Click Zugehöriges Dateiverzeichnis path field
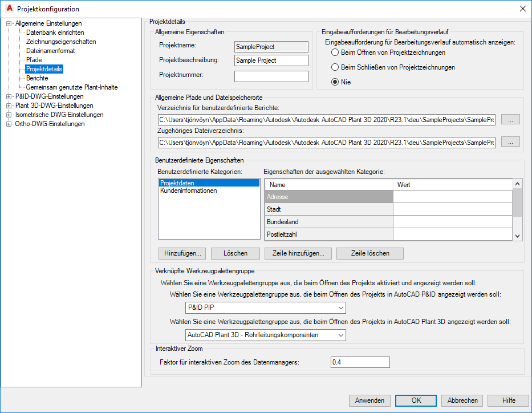This screenshot has width=532, height=413. click(326, 143)
